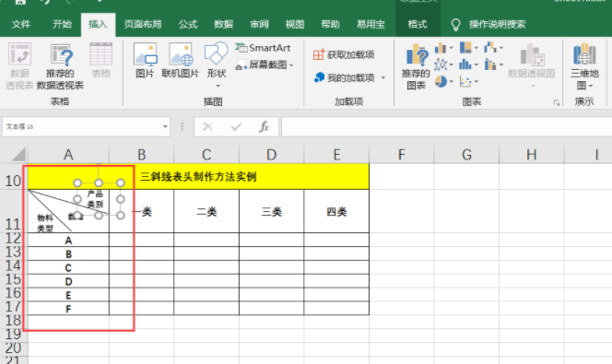The image size is (612, 364).
Task: Select column H header
Action: (x=531, y=155)
